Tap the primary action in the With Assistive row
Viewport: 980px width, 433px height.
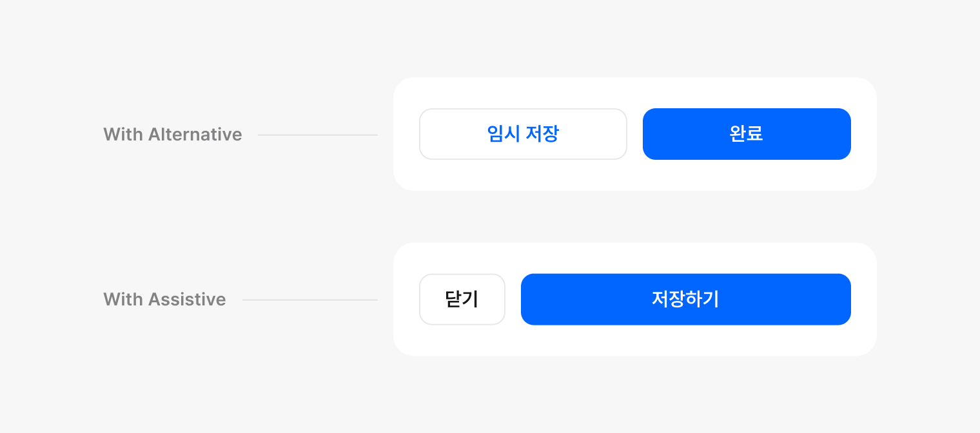point(685,300)
